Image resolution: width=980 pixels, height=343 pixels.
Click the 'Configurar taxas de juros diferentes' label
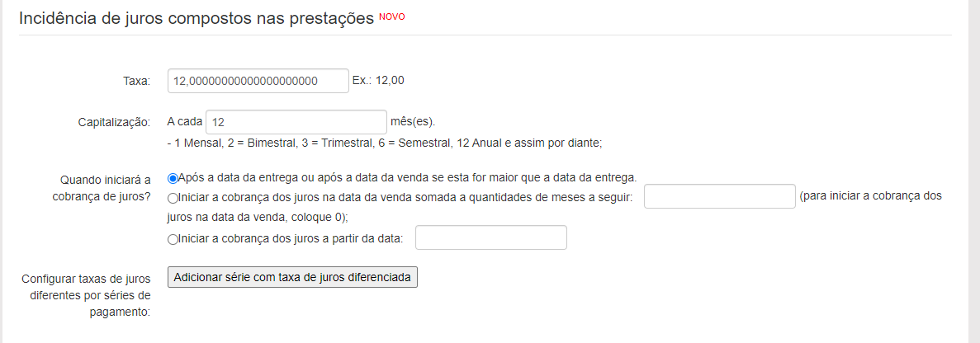tap(87, 295)
